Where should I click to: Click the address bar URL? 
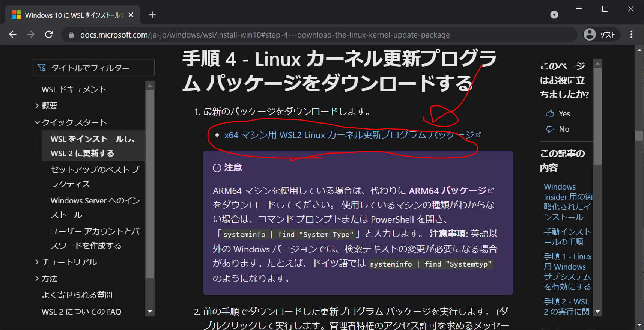click(x=265, y=35)
